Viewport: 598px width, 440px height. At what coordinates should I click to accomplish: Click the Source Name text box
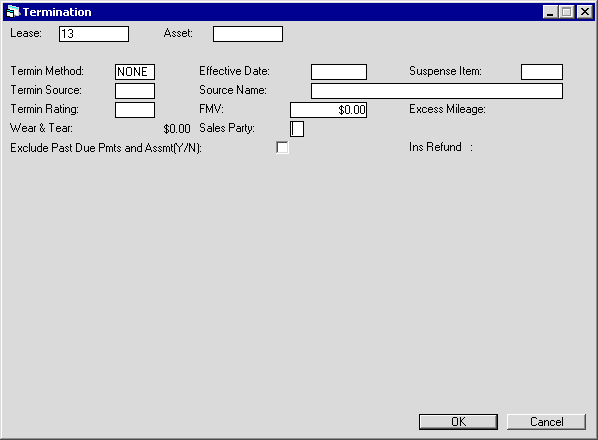[x=437, y=91]
